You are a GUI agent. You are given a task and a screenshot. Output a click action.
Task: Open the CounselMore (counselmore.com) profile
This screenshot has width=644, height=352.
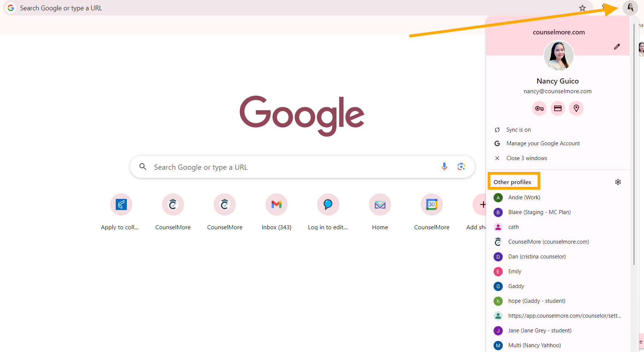point(558,242)
